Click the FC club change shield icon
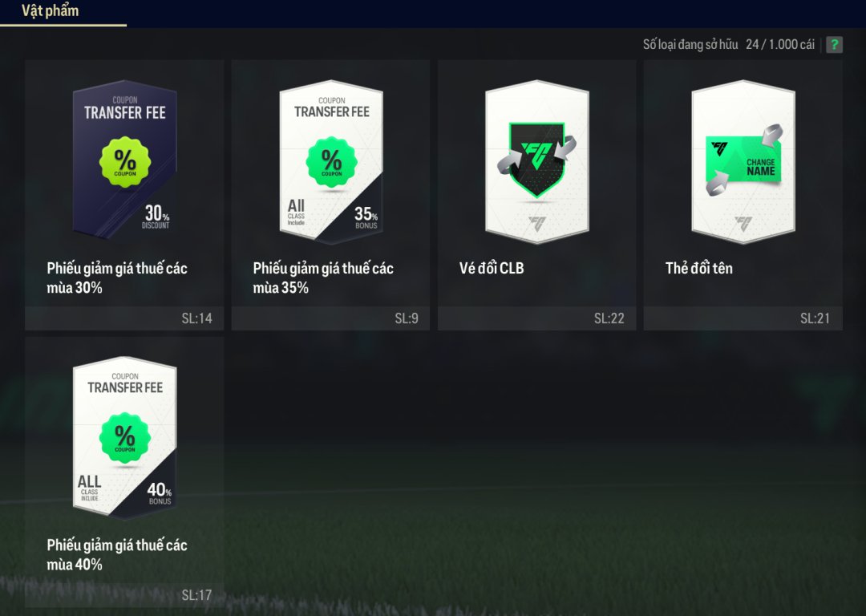The width and height of the screenshot is (866, 616). pos(536,159)
